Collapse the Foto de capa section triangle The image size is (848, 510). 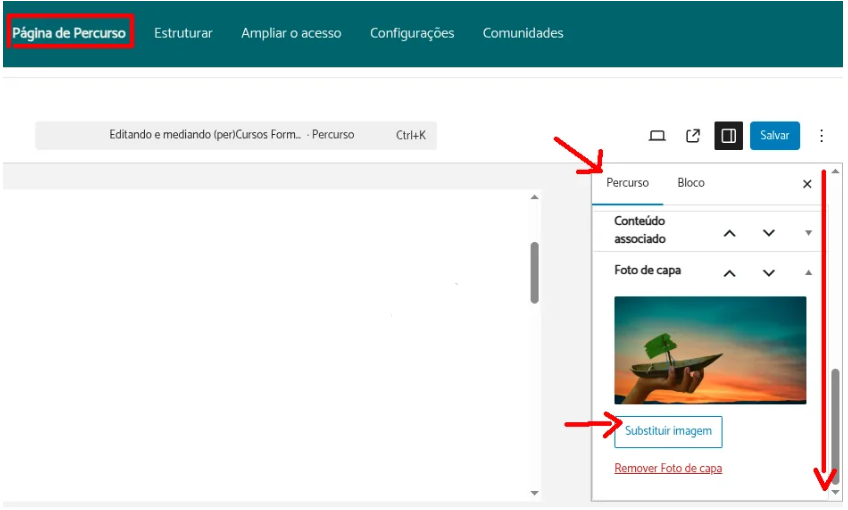[x=808, y=273]
